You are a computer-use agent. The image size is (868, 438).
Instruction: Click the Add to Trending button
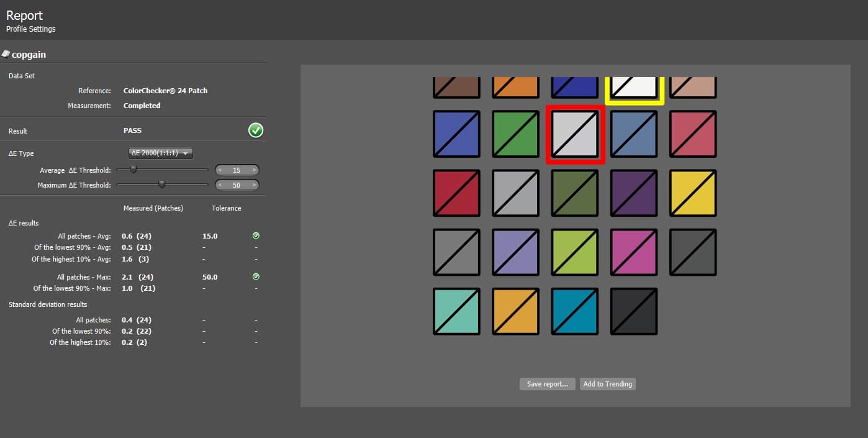tap(607, 384)
